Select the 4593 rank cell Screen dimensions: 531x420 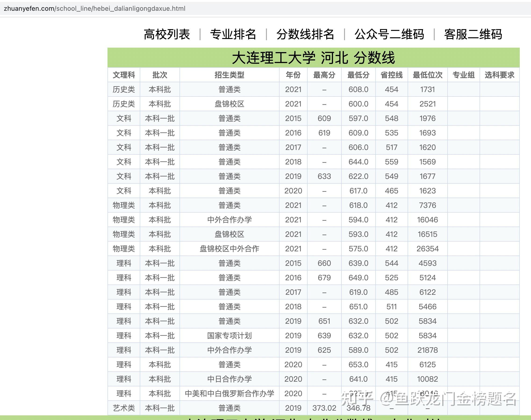pyautogui.click(x=427, y=263)
